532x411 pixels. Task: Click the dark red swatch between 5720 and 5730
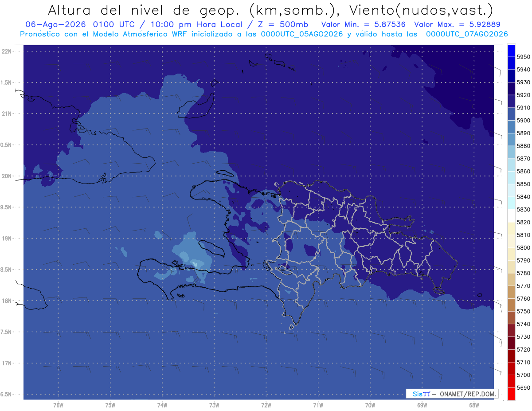pos(511,343)
